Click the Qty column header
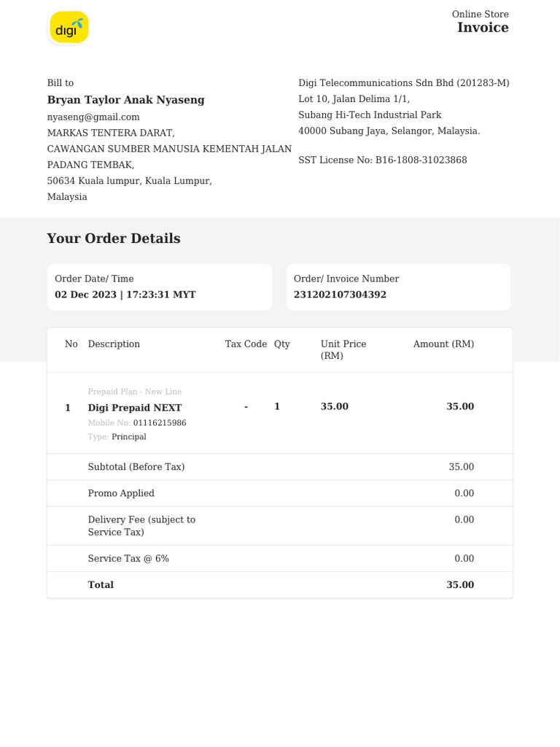 tap(281, 344)
